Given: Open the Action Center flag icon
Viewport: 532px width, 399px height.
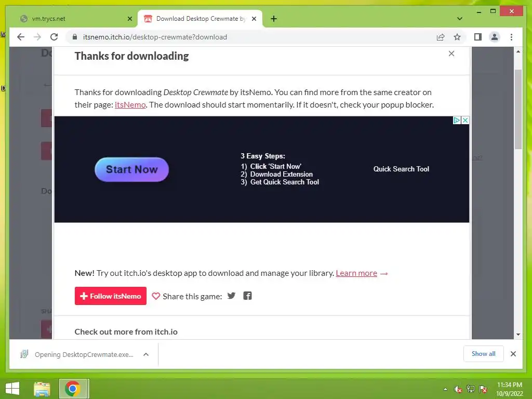Looking at the screenshot, I should pos(483,389).
